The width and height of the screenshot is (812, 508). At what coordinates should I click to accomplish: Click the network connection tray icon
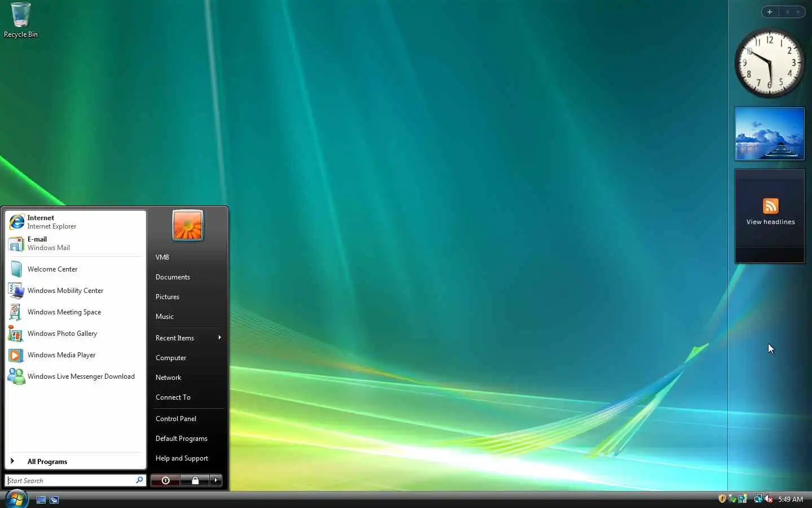(x=758, y=498)
